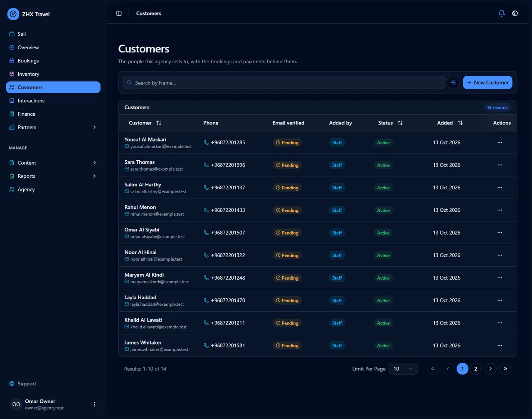Go to the first page of results

click(x=433, y=369)
